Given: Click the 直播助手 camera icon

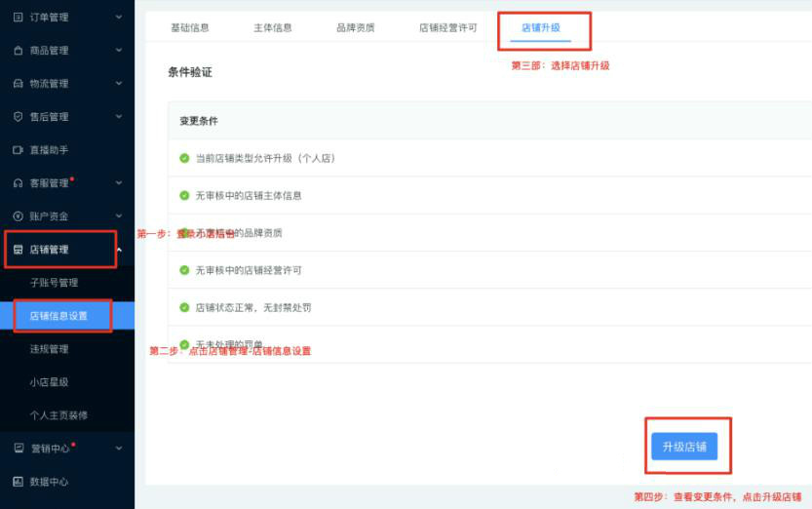Looking at the screenshot, I should coord(19,149).
